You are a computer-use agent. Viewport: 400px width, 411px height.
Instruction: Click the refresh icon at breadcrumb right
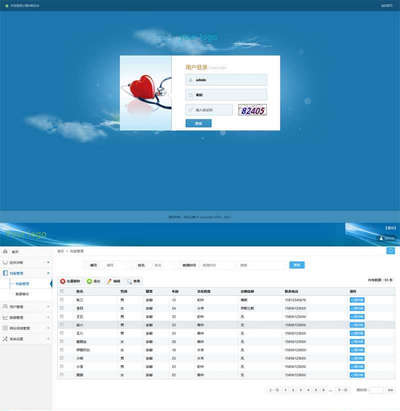(x=390, y=251)
